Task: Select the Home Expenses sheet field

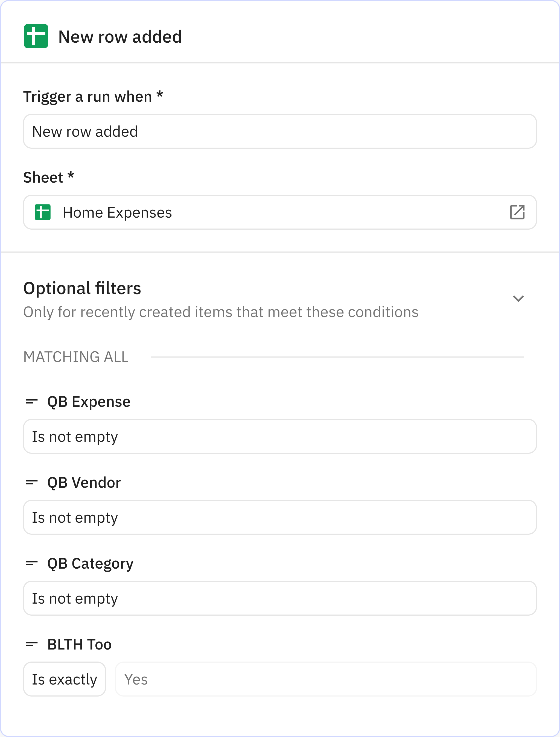Action: [x=280, y=212]
